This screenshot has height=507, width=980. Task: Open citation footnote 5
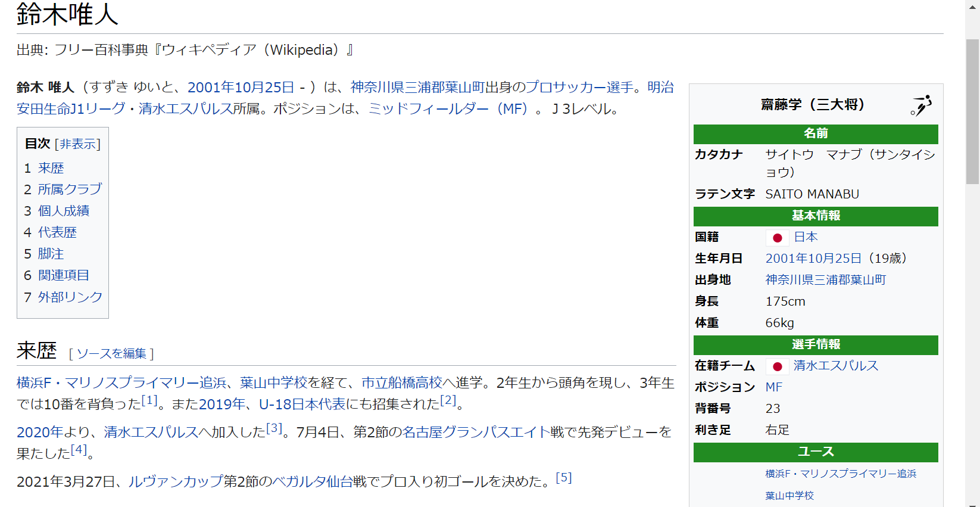click(x=563, y=477)
